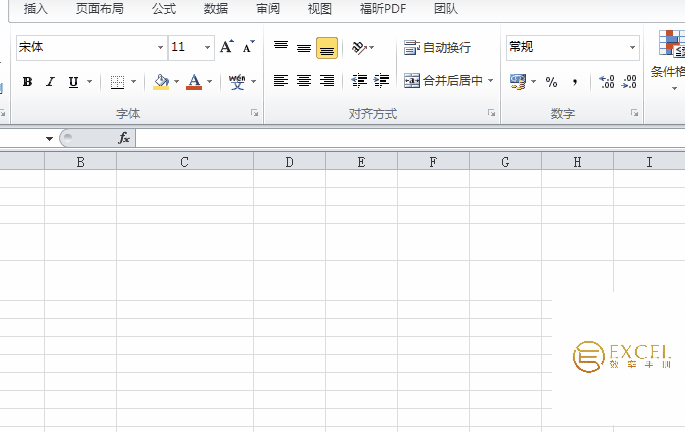
Task: Open 对齐方式 dialog launcher
Action: 491,113
